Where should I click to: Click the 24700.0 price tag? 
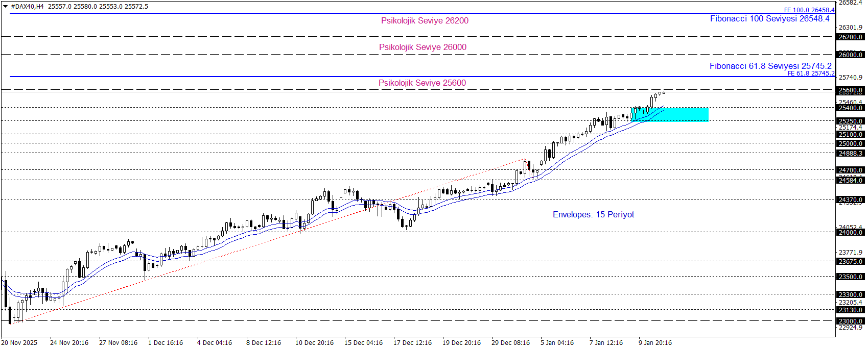[850, 170]
